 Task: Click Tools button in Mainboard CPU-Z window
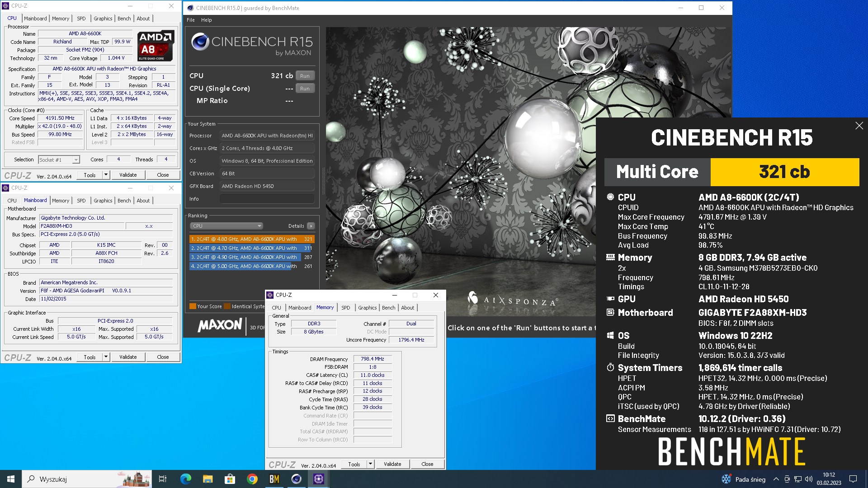point(90,357)
